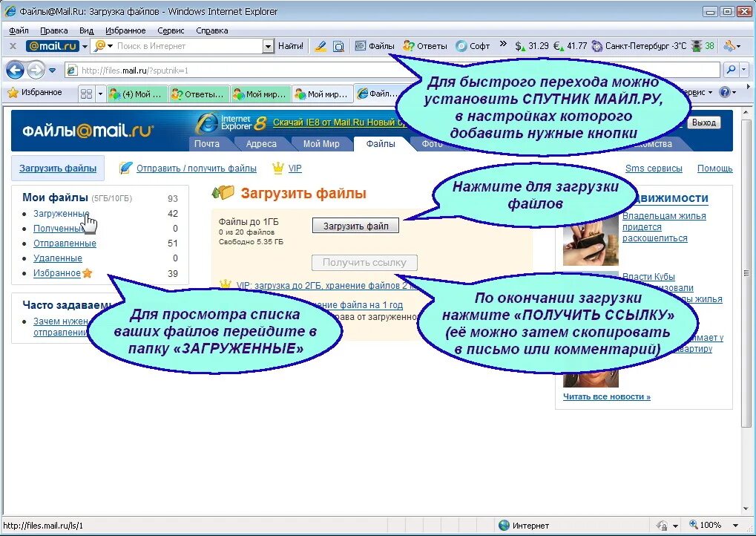
Task: Open the Загруженные files folder
Action: (x=61, y=213)
